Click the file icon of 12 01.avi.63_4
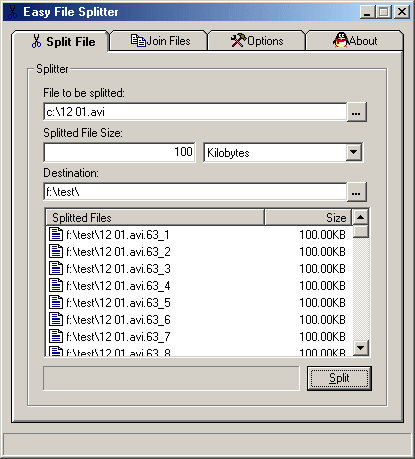Screen dimensions: 415x459 56,285
